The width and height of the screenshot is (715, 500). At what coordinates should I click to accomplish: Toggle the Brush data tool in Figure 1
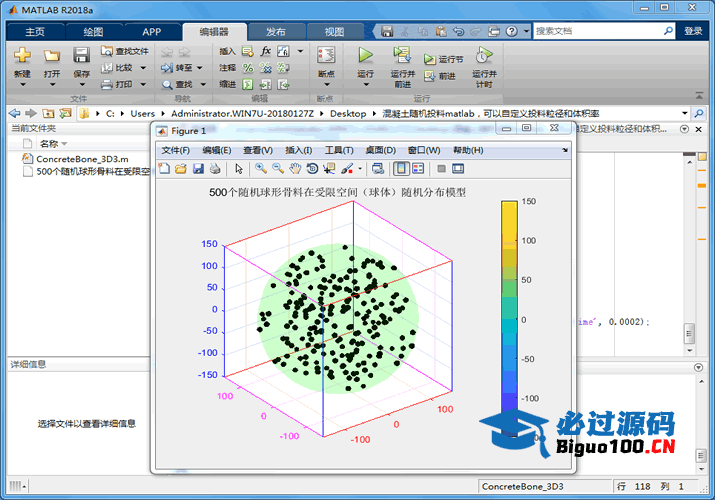(347, 169)
